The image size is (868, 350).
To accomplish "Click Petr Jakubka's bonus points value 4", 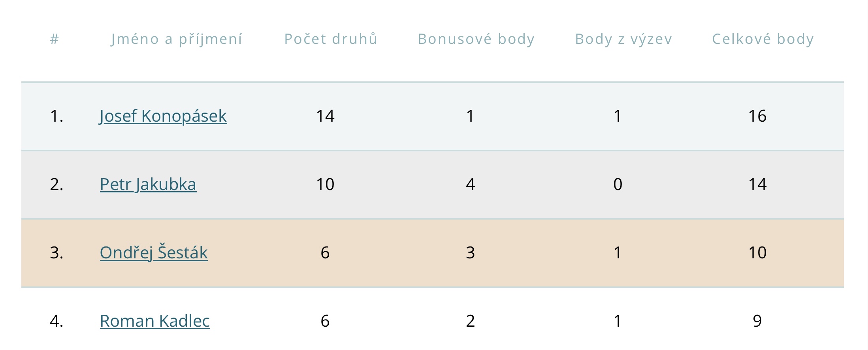I will tap(470, 184).
